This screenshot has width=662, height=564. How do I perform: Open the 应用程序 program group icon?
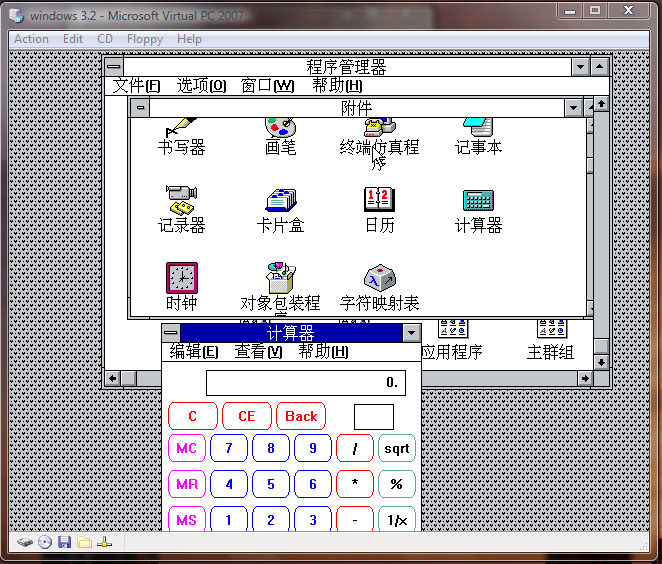point(452,329)
